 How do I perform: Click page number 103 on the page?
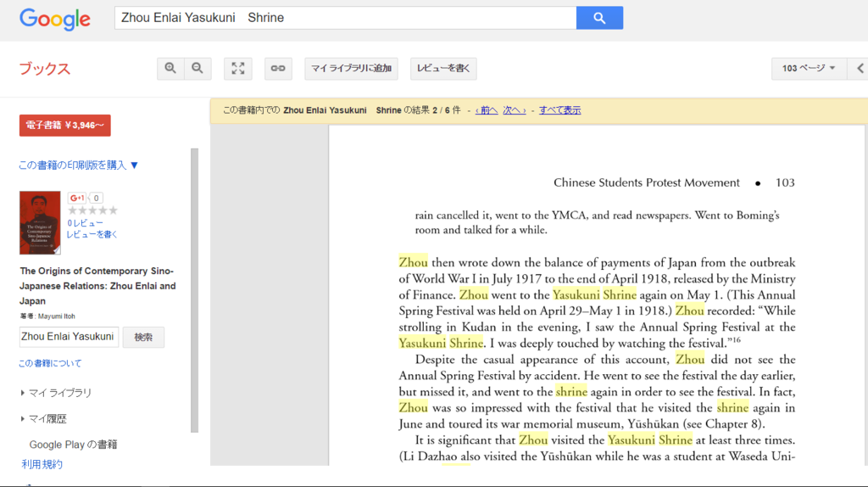click(785, 182)
